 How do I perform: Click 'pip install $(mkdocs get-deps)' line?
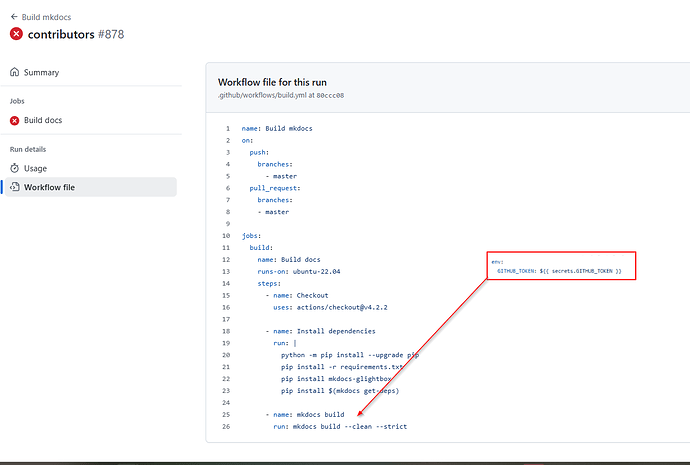[x=340, y=391]
